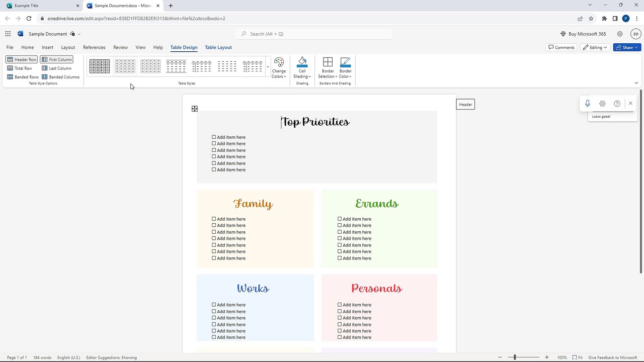This screenshot has width=644, height=362.
Task: Select the first table style thumbnail
Action: [x=100, y=66]
